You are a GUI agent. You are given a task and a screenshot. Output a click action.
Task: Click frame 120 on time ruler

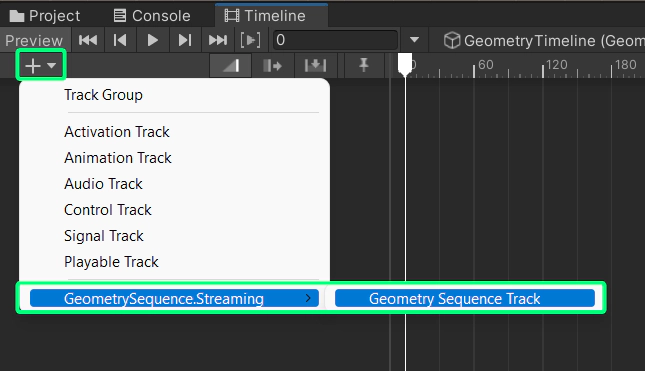pyautogui.click(x=557, y=65)
